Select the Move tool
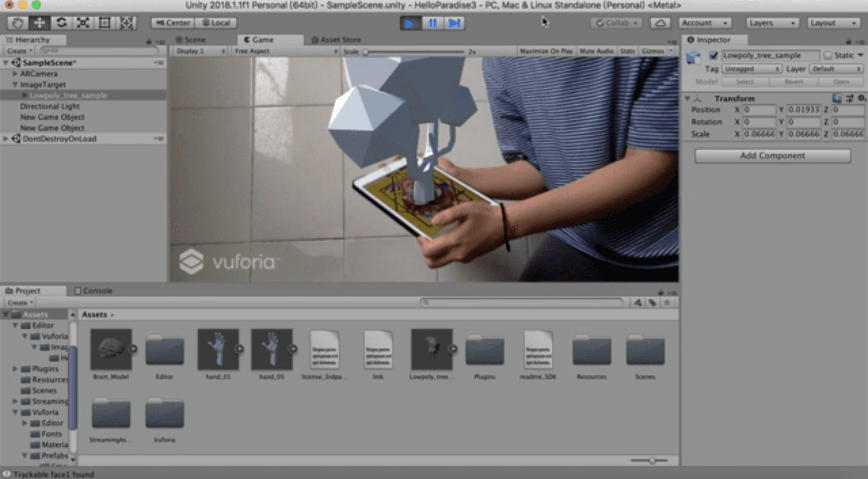The image size is (868, 479). [39, 23]
